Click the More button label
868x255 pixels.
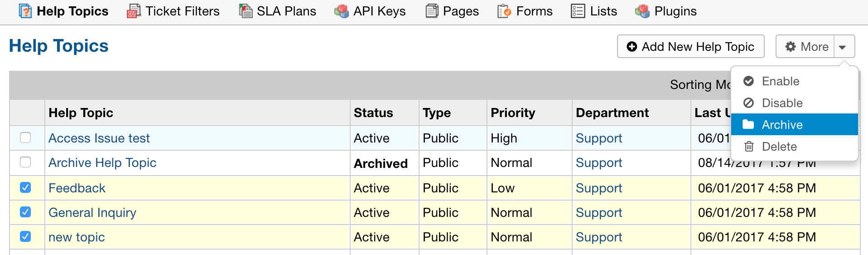[815, 47]
